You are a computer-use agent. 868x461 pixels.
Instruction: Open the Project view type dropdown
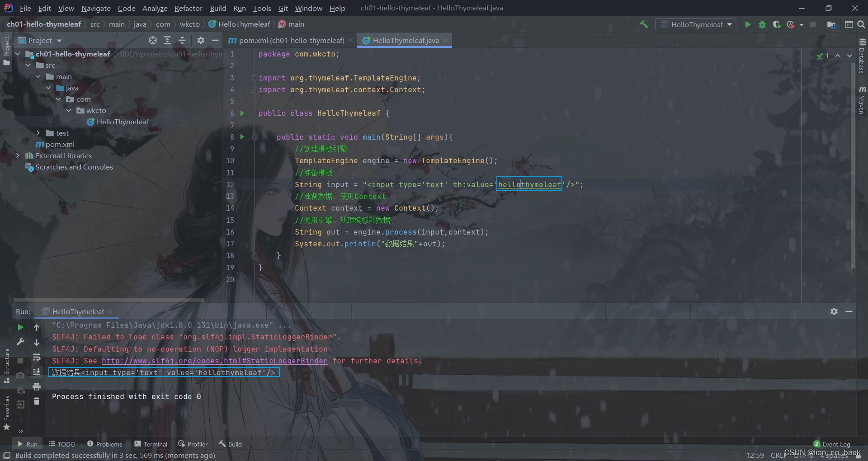pos(40,40)
